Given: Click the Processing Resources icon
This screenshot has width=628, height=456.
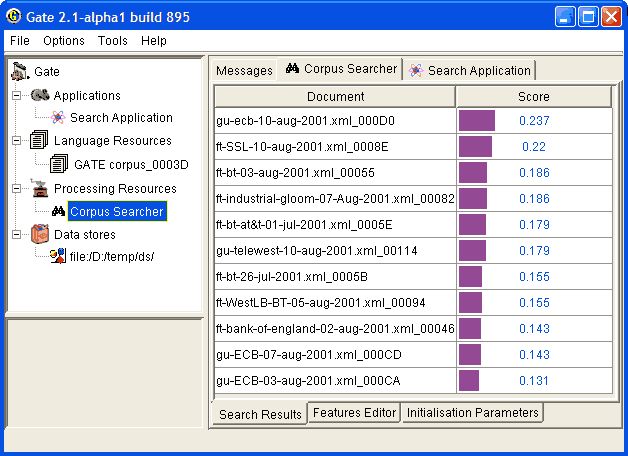Looking at the screenshot, I should 40,188.
